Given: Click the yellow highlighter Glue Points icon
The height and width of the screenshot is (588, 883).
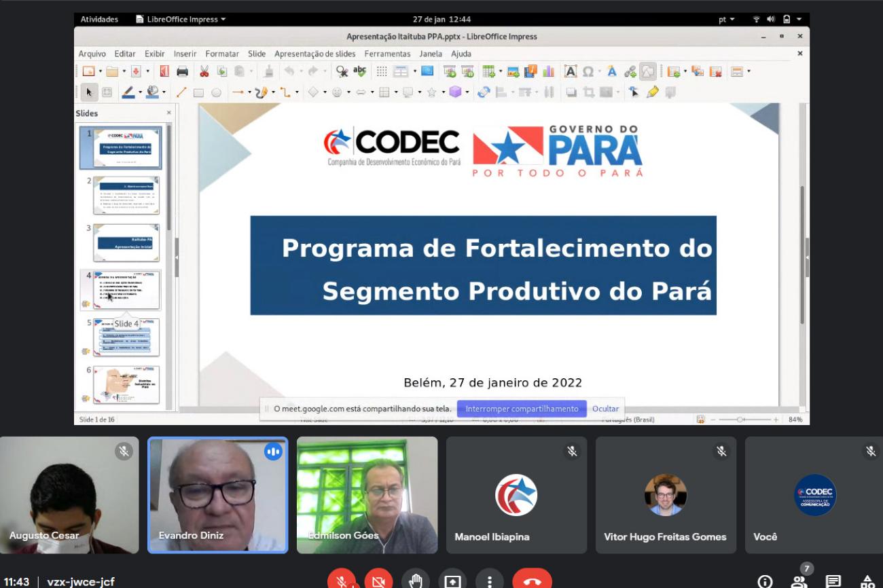Looking at the screenshot, I should pos(652,92).
